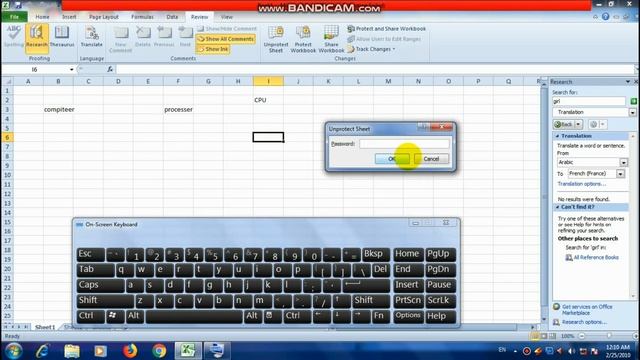Open the Back button dropdown arrow
The image size is (640, 360).
pos(578,124)
